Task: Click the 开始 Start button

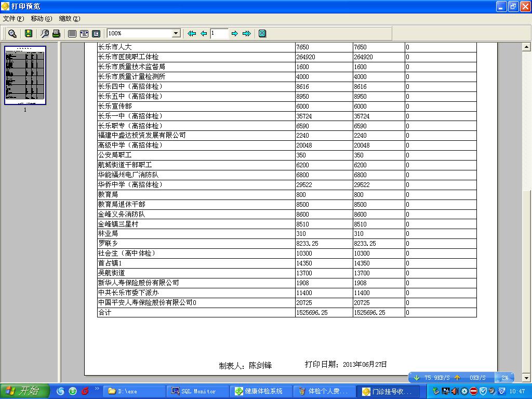Action: point(25,391)
